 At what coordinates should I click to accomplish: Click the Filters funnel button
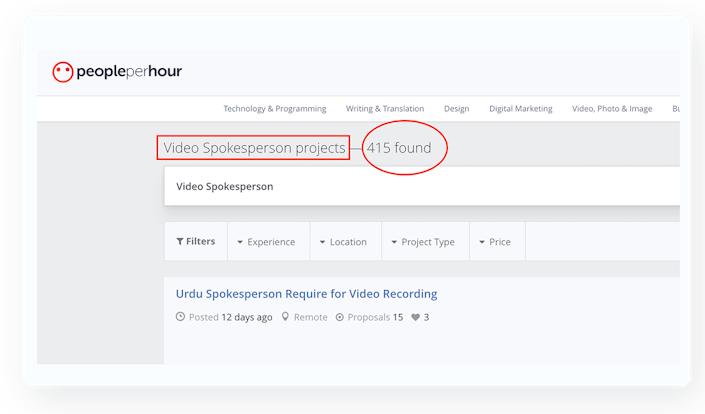click(196, 241)
